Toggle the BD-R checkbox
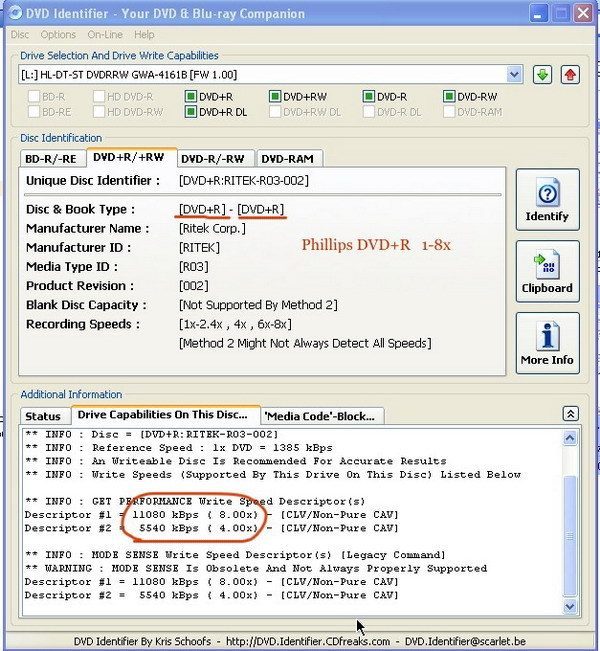Viewport: 600px width, 651px height. [34, 97]
